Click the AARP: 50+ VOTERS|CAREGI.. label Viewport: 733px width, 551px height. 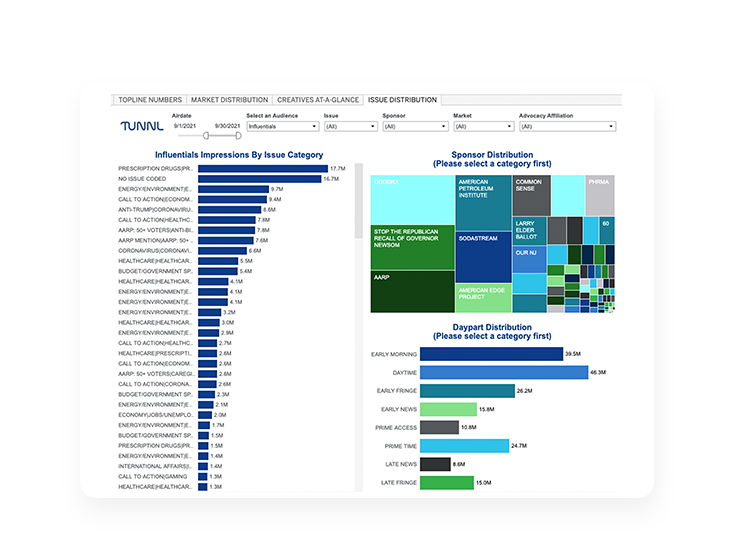coord(156,374)
